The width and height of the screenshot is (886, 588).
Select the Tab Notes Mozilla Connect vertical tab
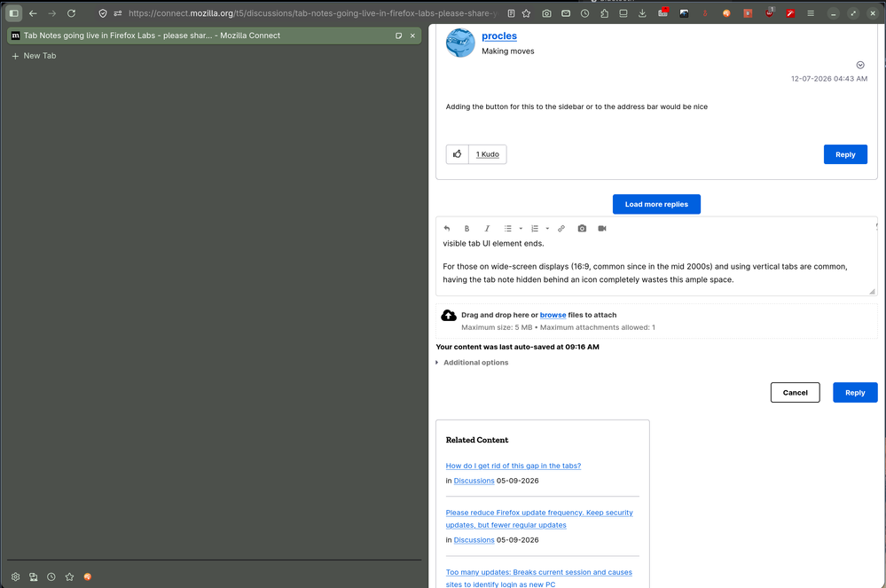click(x=214, y=35)
